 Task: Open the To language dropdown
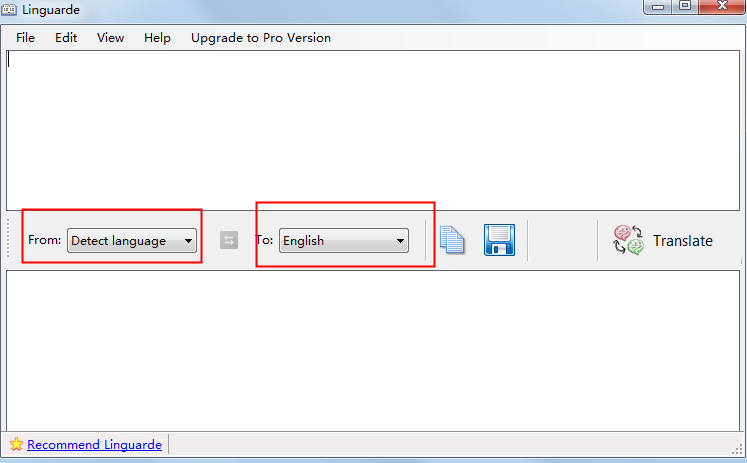(343, 241)
